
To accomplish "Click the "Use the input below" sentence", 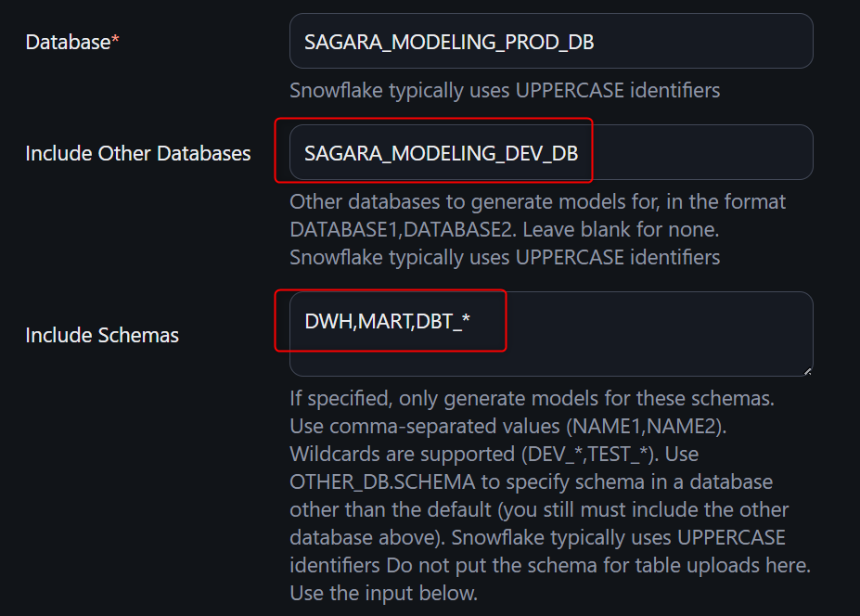I will pos(383,592).
